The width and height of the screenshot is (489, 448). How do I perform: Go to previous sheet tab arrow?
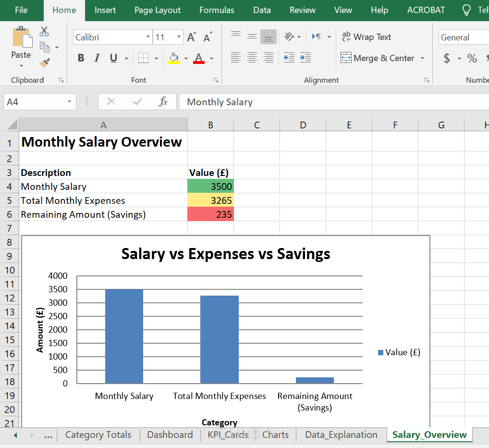[x=15, y=435]
